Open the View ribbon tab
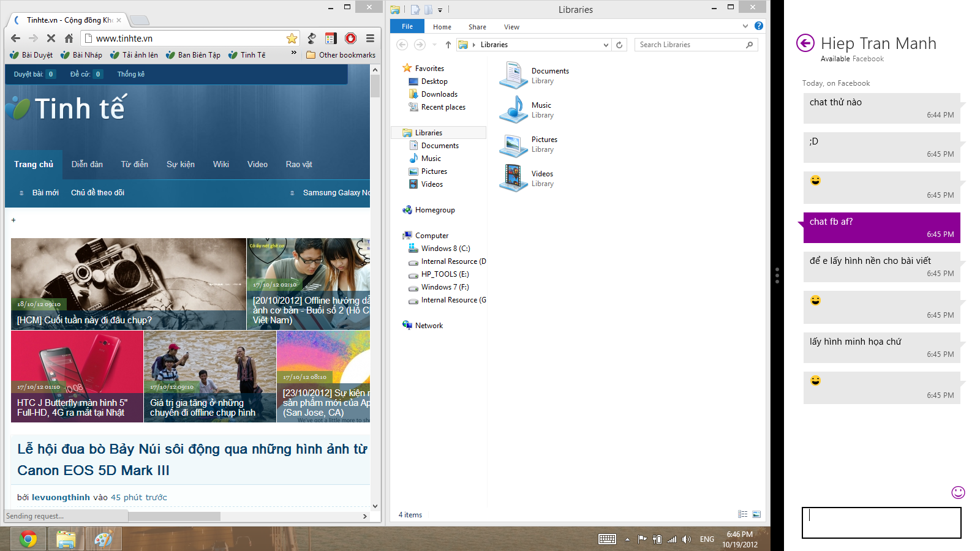Image resolution: width=980 pixels, height=551 pixels. (511, 27)
